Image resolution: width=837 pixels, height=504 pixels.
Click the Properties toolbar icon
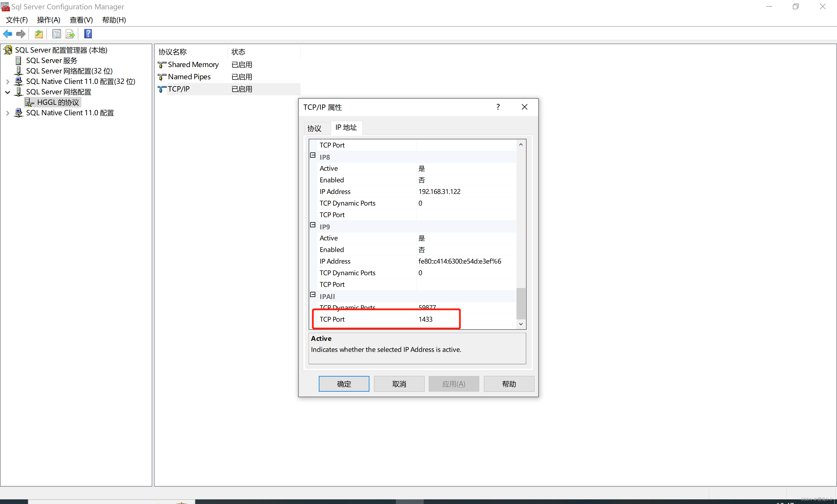[56, 34]
